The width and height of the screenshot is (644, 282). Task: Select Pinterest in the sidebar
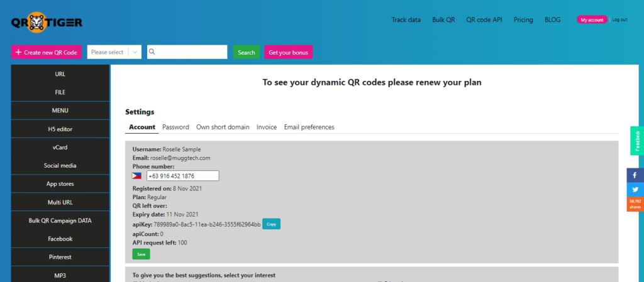coord(60,257)
